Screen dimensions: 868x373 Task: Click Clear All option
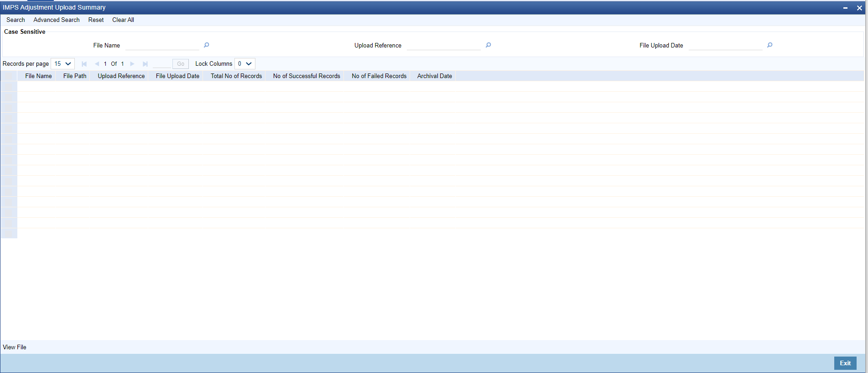tap(123, 20)
